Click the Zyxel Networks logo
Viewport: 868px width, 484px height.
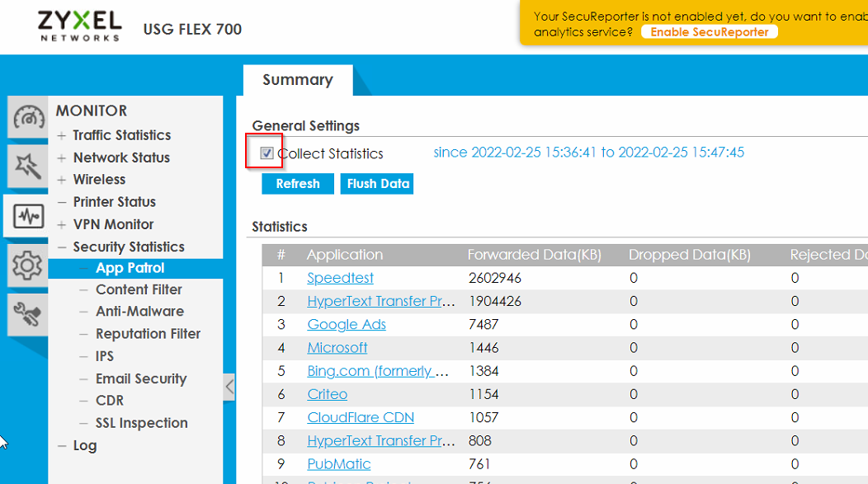(80, 26)
